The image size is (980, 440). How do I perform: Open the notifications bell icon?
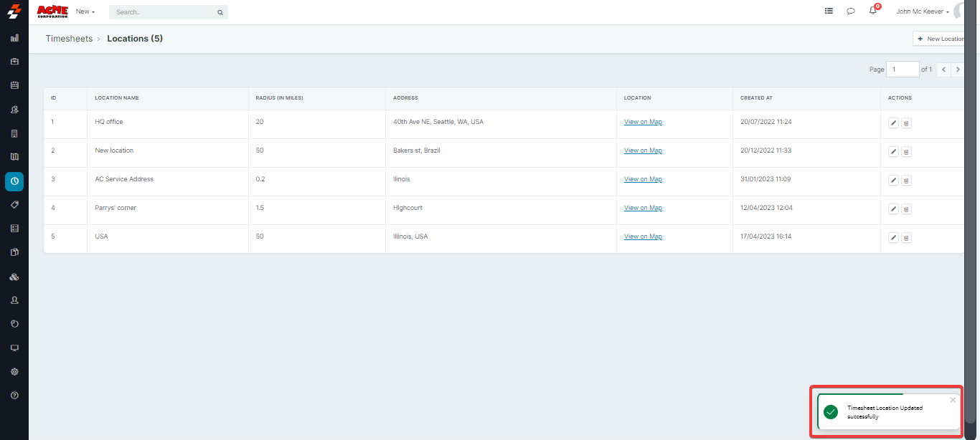pyautogui.click(x=872, y=11)
